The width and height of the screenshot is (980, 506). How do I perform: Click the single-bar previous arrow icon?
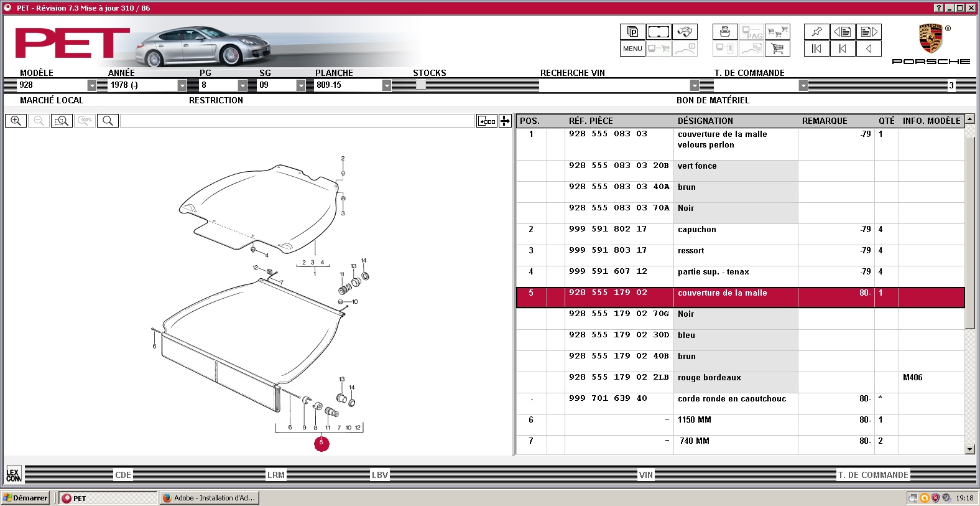843,49
